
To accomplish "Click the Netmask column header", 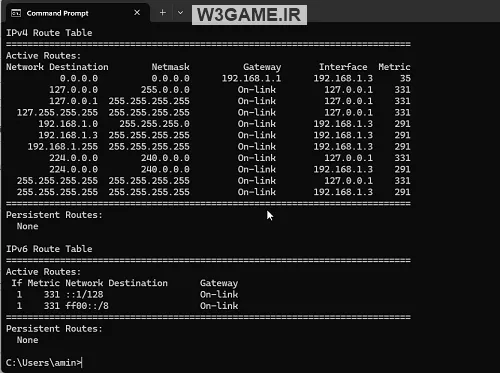I will pos(170,67).
